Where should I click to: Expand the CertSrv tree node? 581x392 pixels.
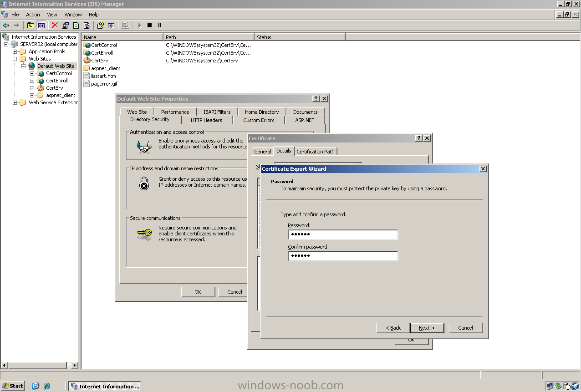(x=32, y=88)
